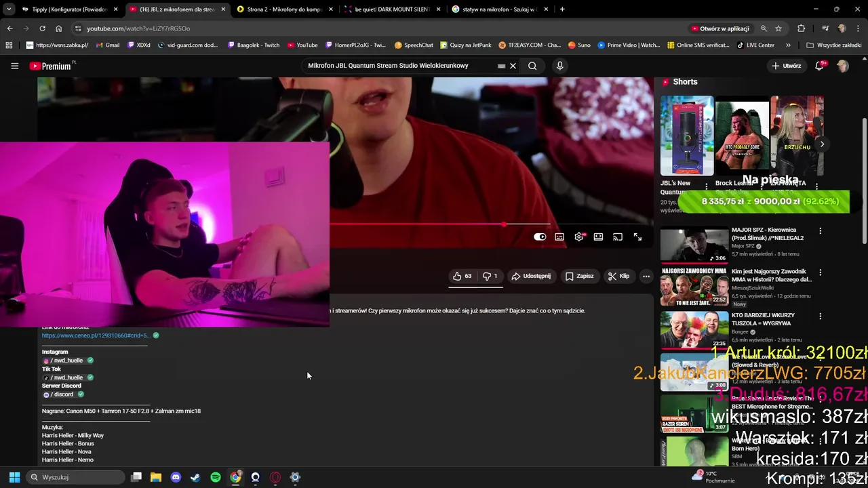868x488 pixels.
Task: Open the ceneo.pl microphone link
Action: click(95, 335)
